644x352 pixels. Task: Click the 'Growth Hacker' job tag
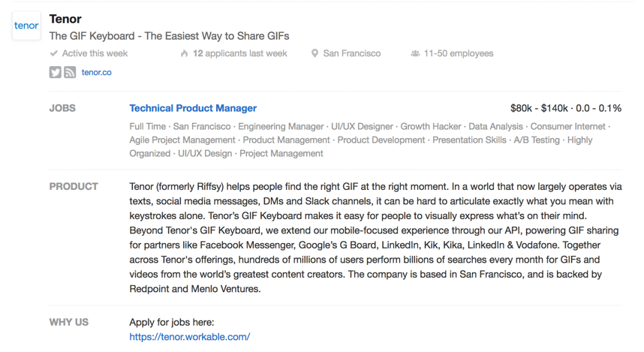pyautogui.click(x=431, y=127)
